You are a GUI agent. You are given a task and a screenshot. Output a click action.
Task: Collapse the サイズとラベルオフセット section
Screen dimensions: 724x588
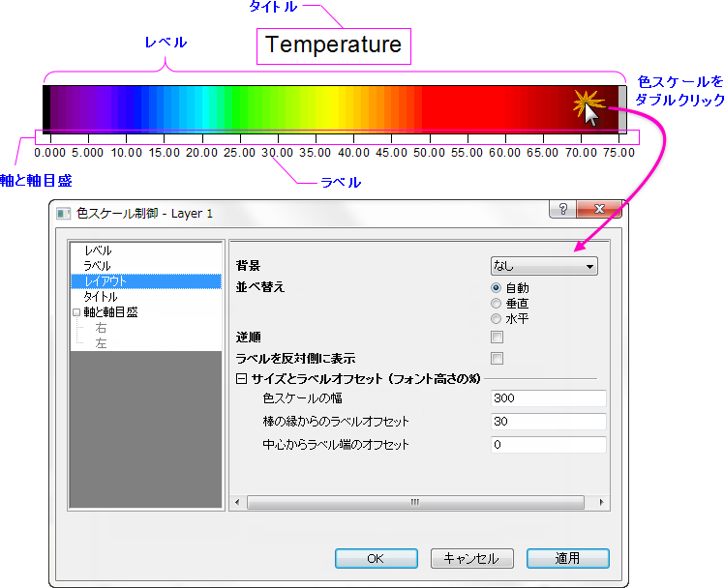241,379
